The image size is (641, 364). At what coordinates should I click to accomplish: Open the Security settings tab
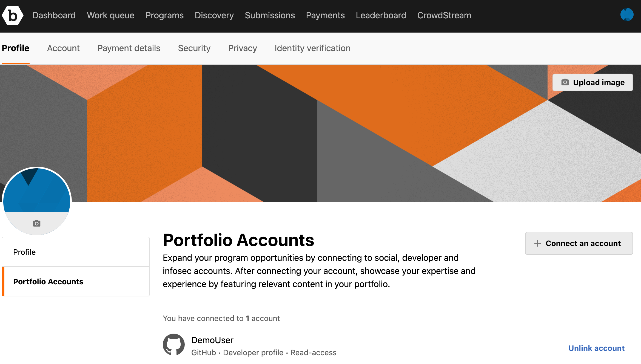(x=194, y=48)
